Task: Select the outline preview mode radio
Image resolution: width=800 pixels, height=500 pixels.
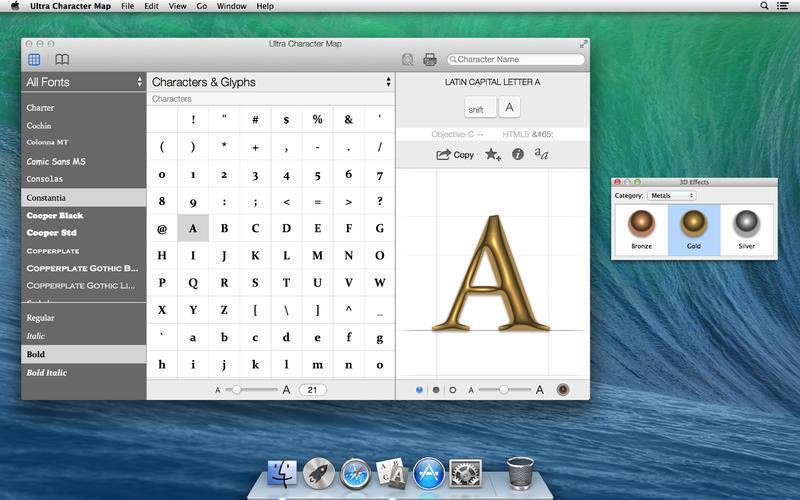Action: tap(453, 390)
